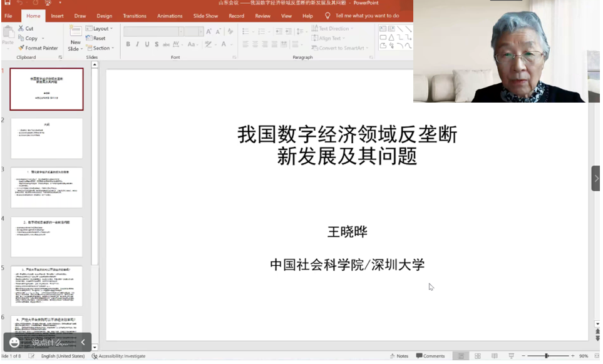
Task: Switch to the Transitions tab
Action: click(x=135, y=16)
